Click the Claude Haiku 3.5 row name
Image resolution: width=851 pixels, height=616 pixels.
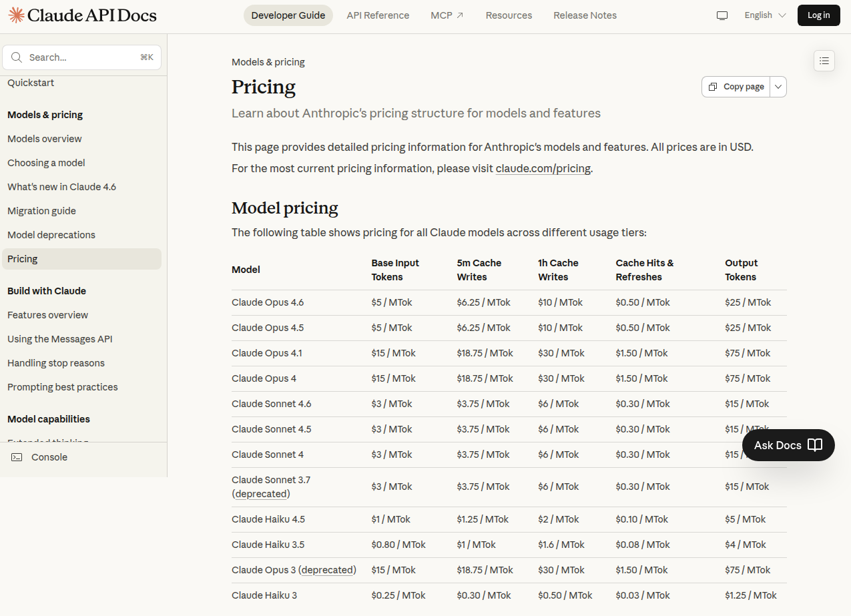coord(268,545)
